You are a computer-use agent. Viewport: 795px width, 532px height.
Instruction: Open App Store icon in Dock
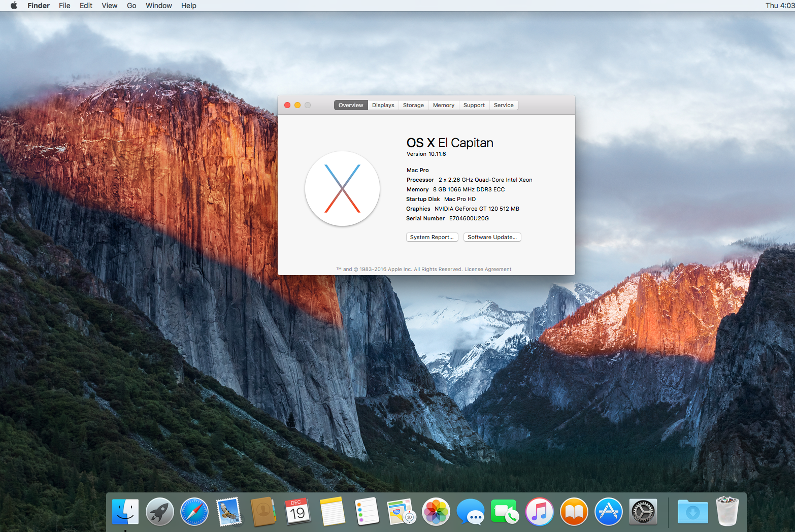609,511
